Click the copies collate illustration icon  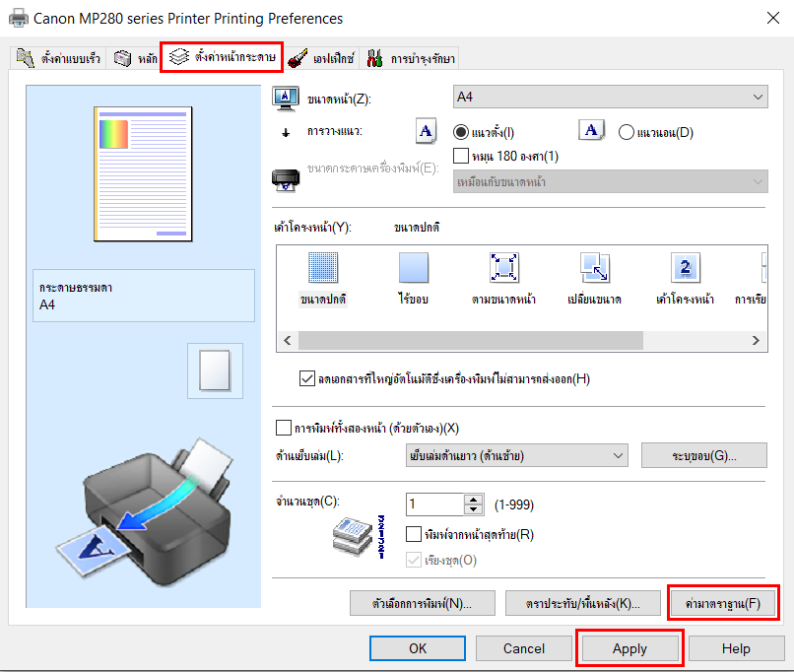point(359,537)
